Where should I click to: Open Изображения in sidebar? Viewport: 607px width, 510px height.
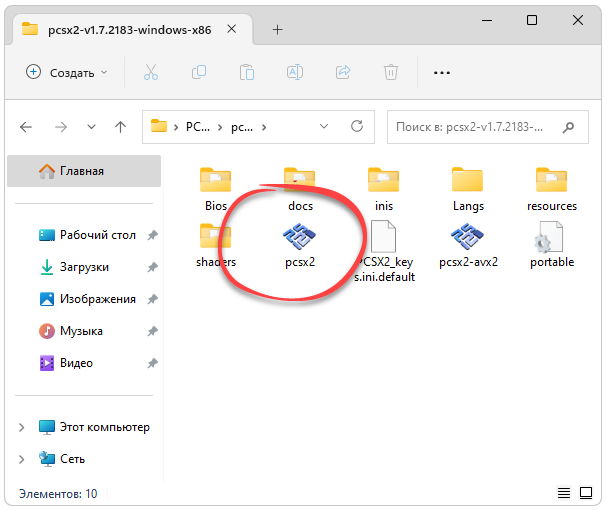[88, 299]
